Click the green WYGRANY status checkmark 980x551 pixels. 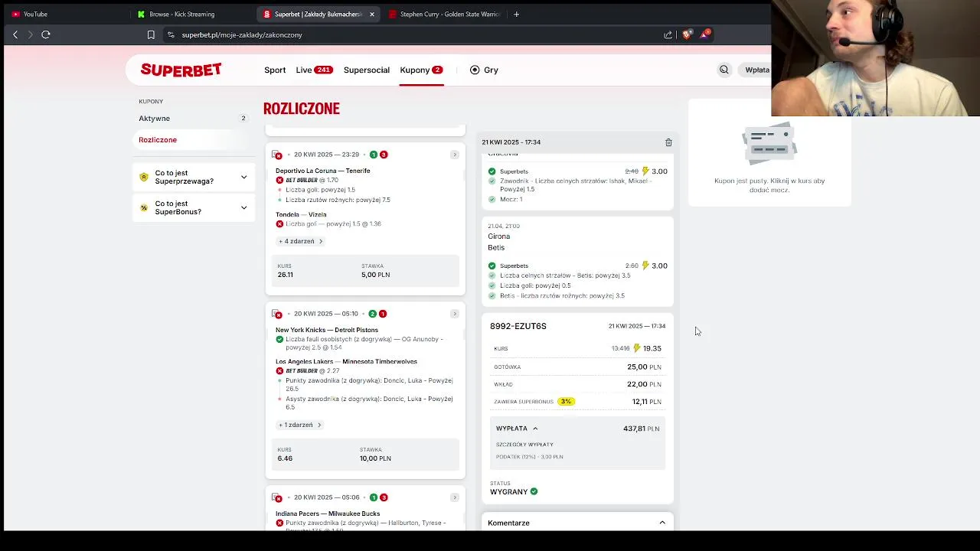pos(534,491)
